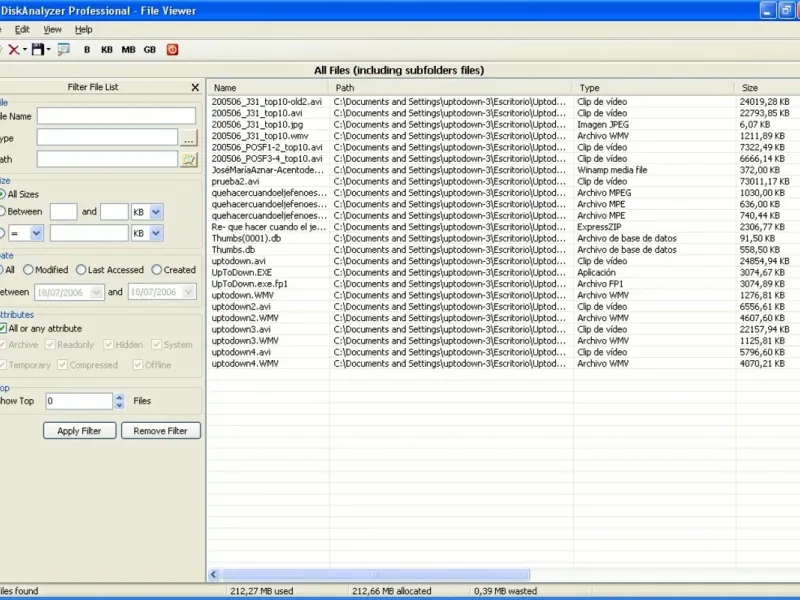
Task: Sort the list by Path column header
Action: pyautogui.click(x=451, y=88)
